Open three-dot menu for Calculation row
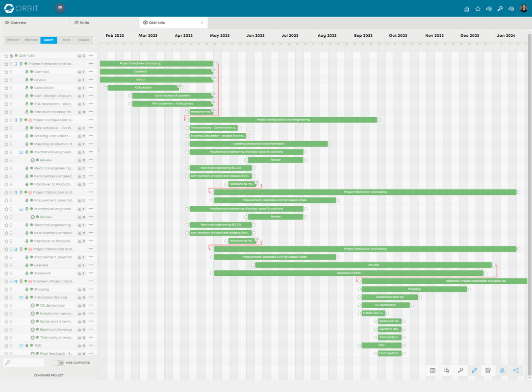 coord(91,88)
